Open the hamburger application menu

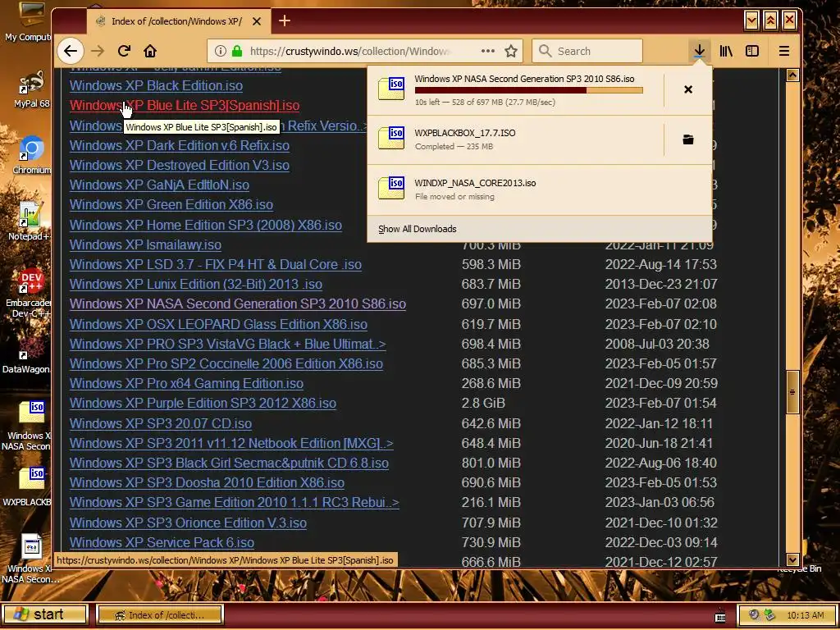783,51
